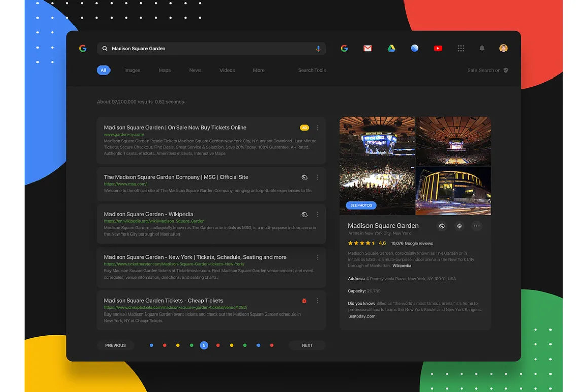Screen dimensions: 588x392
Task: Select the current page 5 pagination circle
Action: (x=204, y=345)
